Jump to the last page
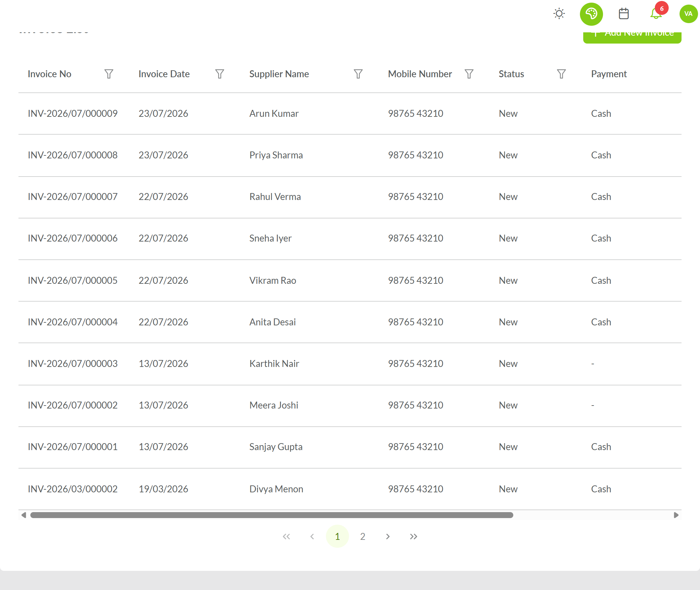This screenshot has height=590, width=700. pyautogui.click(x=414, y=537)
